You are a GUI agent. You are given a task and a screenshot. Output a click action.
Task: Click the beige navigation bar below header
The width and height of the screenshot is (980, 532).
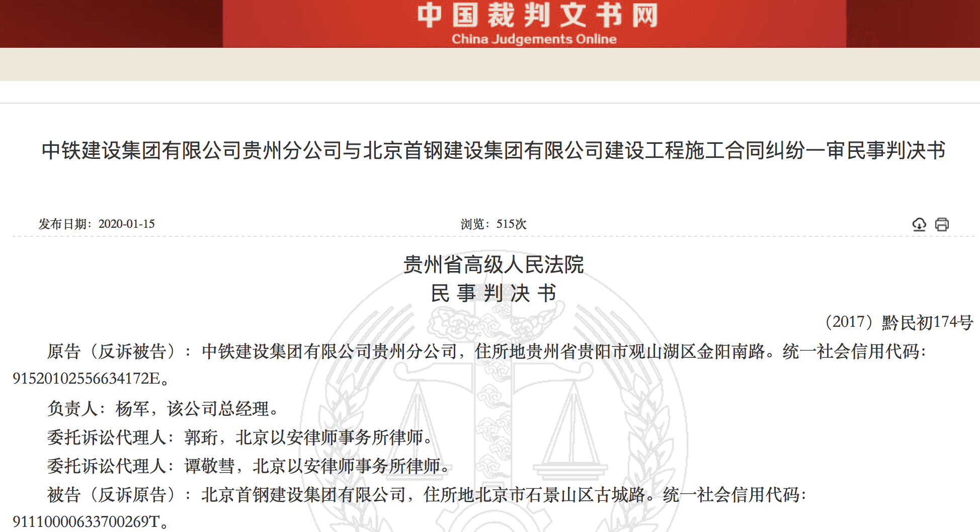point(490,64)
